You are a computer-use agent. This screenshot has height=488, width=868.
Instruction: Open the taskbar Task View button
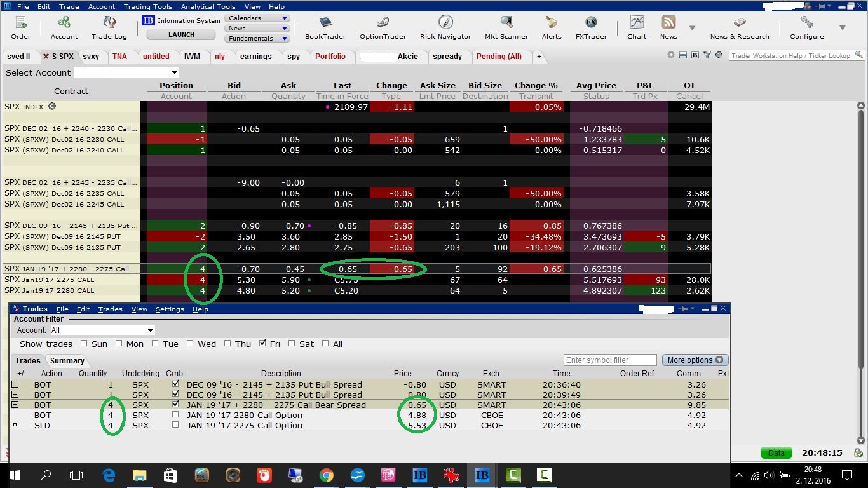[x=76, y=475]
